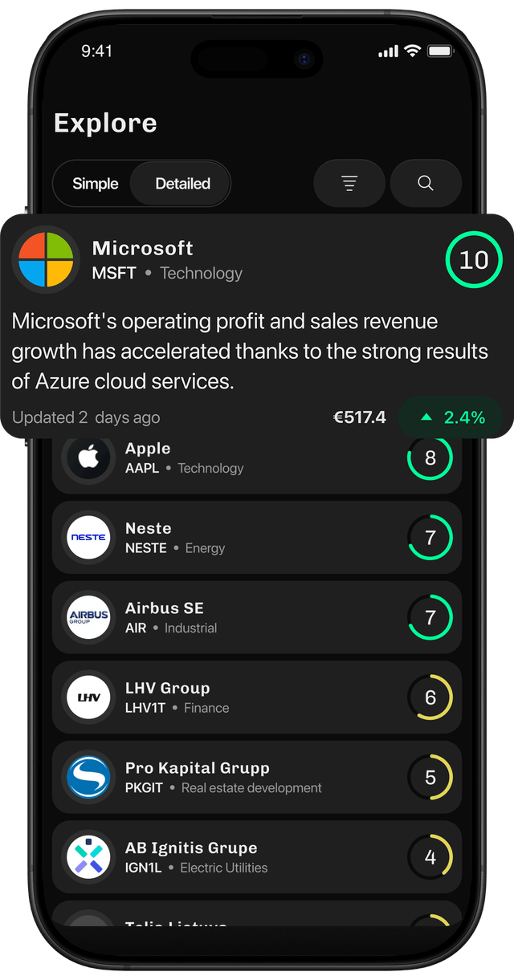Open the filter options icon
Viewport: 514px width, 980px height.
pyautogui.click(x=349, y=183)
